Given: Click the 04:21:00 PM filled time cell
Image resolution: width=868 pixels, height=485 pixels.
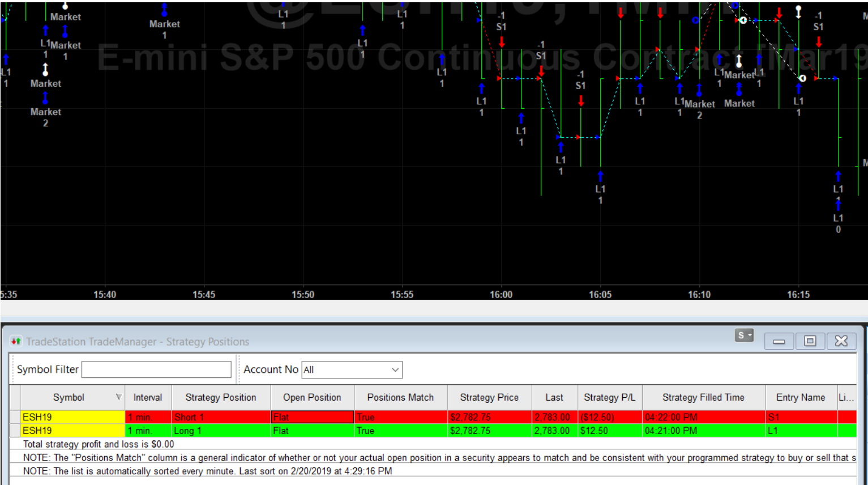Looking at the screenshot, I should click(x=703, y=431).
